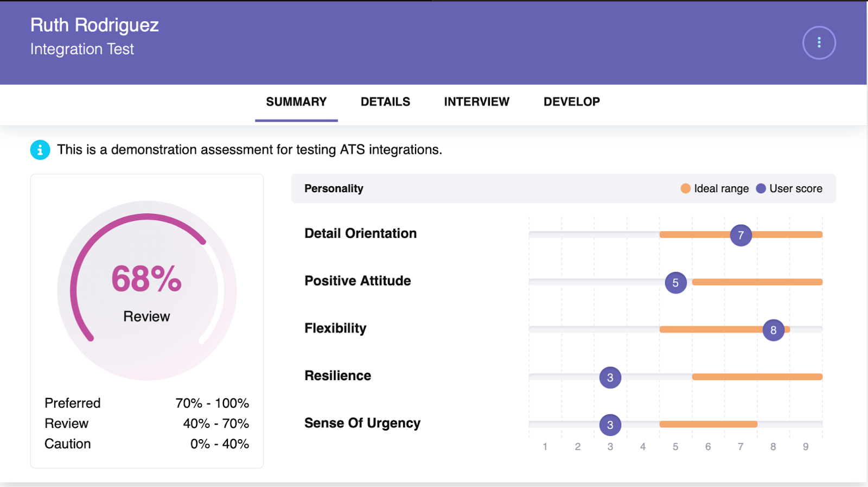Select the Develop tab
868x487 pixels.
point(571,102)
